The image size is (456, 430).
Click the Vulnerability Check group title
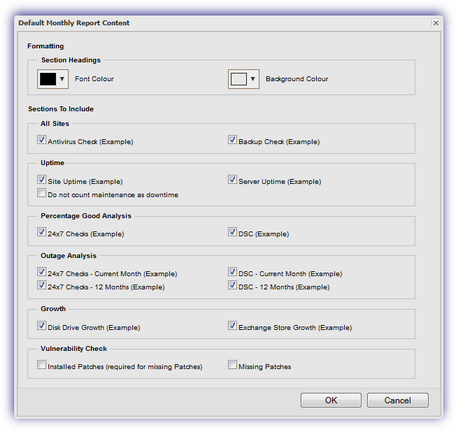tap(74, 349)
